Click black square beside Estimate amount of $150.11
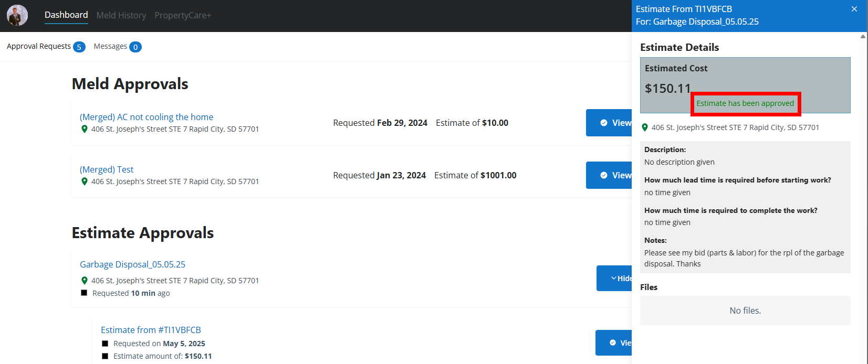The height and width of the screenshot is (364, 868). [105, 356]
